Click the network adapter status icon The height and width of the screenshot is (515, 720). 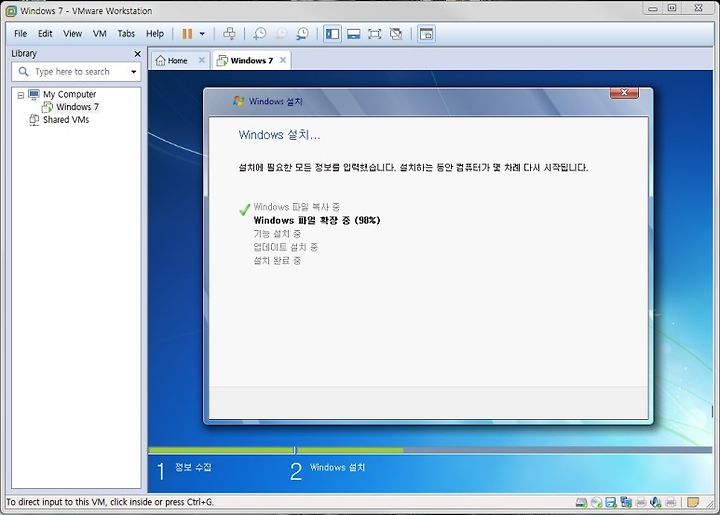tap(625, 503)
